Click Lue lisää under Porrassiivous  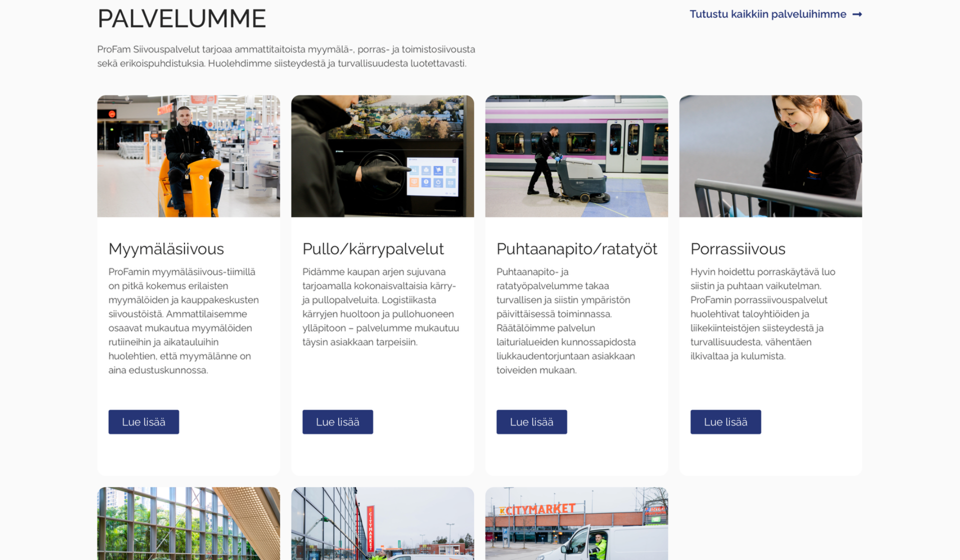(x=725, y=422)
